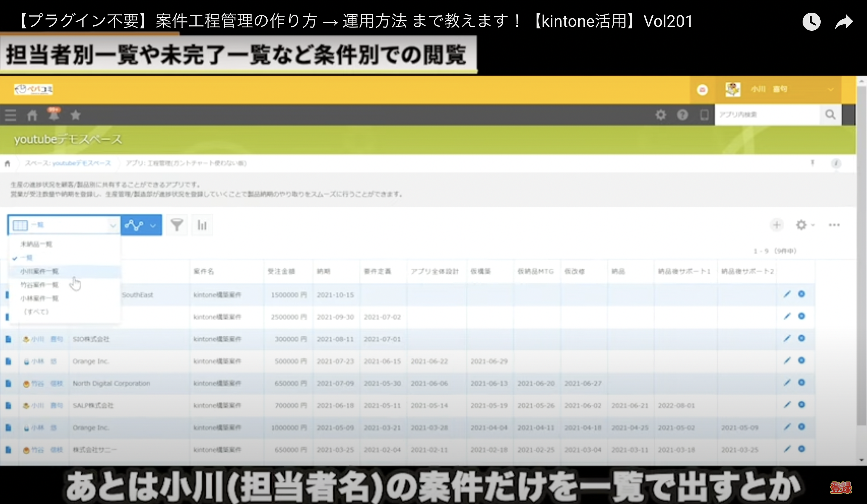Click the add record plus button
The image size is (867, 504).
(776, 225)
